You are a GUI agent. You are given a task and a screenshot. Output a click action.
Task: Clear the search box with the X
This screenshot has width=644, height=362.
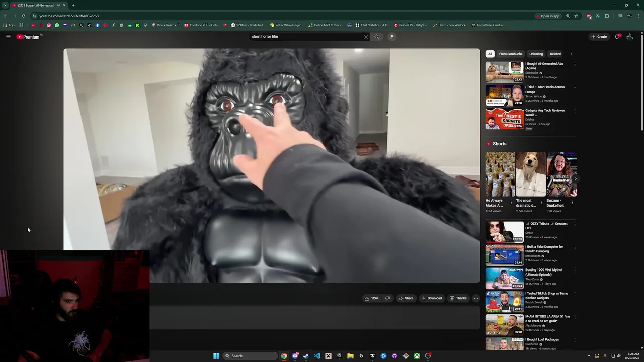[366, 37]
